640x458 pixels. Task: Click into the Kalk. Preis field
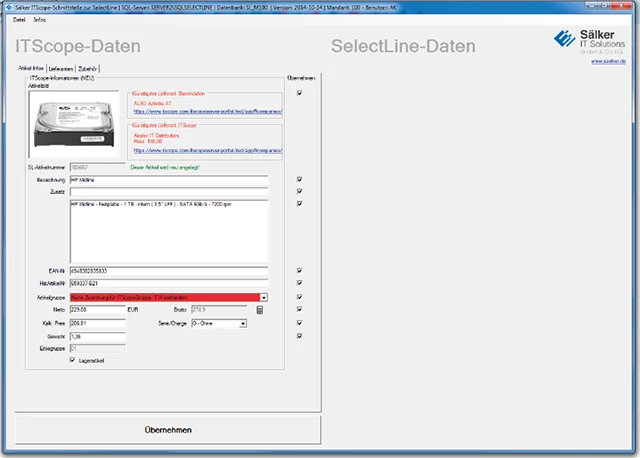(x=98, y=323)
